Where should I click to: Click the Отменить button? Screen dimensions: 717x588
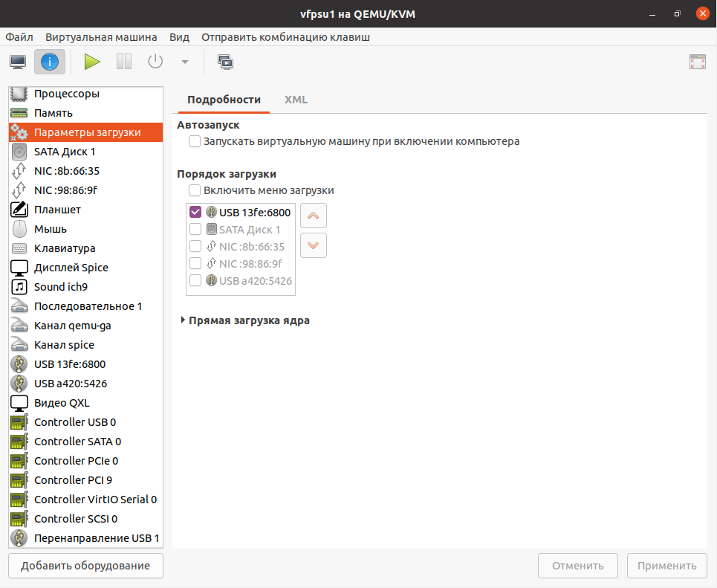(x=577, y=566)
